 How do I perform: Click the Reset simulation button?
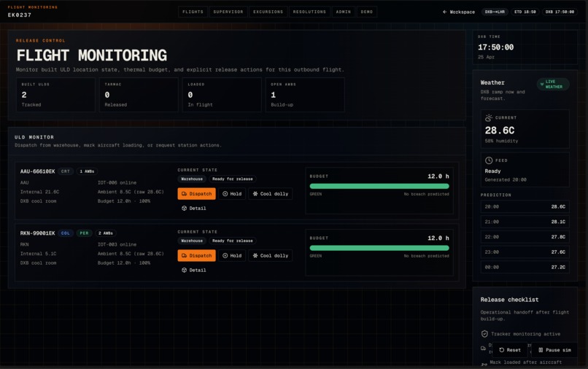(510, 350)
